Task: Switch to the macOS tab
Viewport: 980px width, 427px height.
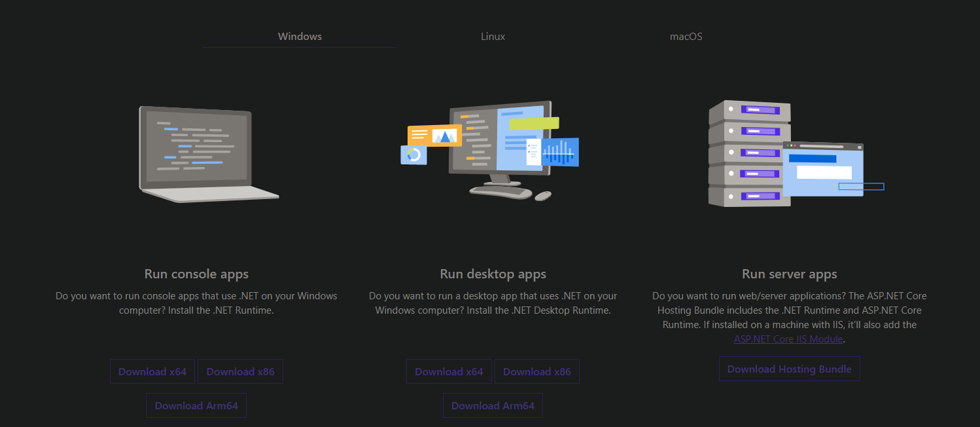Action: click(x=686, y=36)
